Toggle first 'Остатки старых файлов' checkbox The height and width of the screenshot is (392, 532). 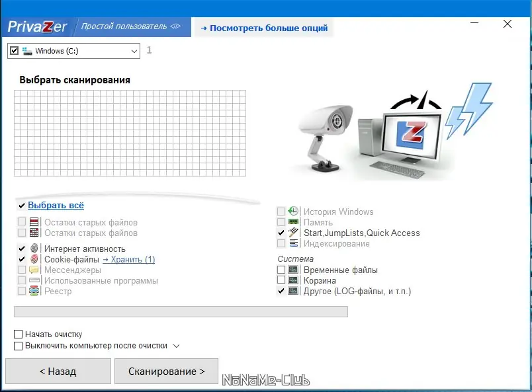click(x=22, y=222)
